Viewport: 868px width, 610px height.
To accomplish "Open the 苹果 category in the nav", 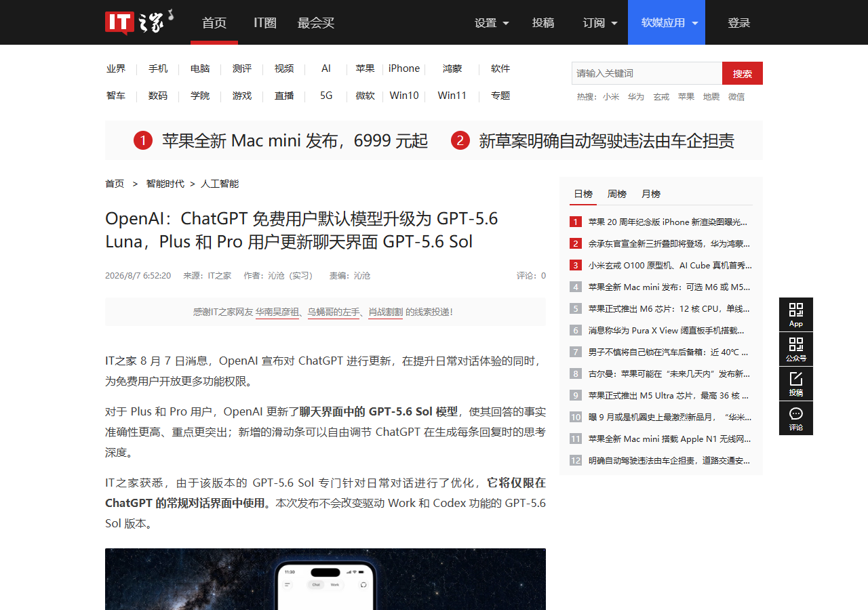I will [366, 68].
